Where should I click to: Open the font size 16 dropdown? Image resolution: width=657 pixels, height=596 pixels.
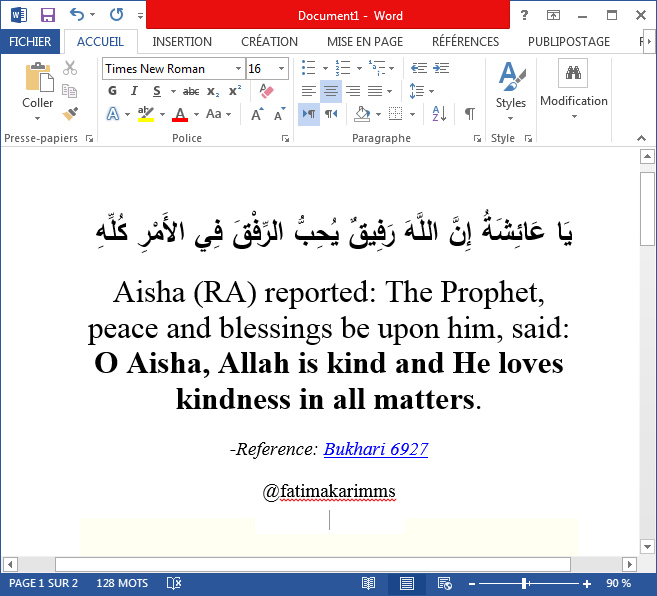click(282, 68)
